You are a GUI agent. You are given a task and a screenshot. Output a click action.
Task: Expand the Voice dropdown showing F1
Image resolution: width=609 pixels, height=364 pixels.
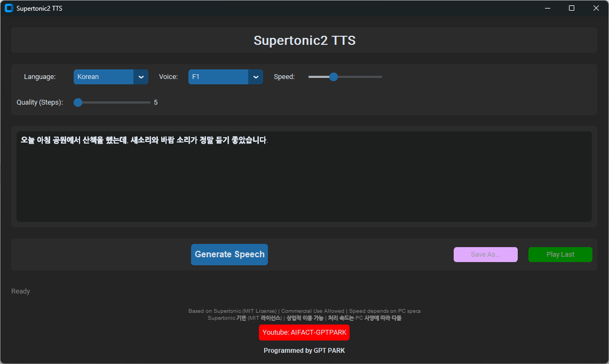226,77
